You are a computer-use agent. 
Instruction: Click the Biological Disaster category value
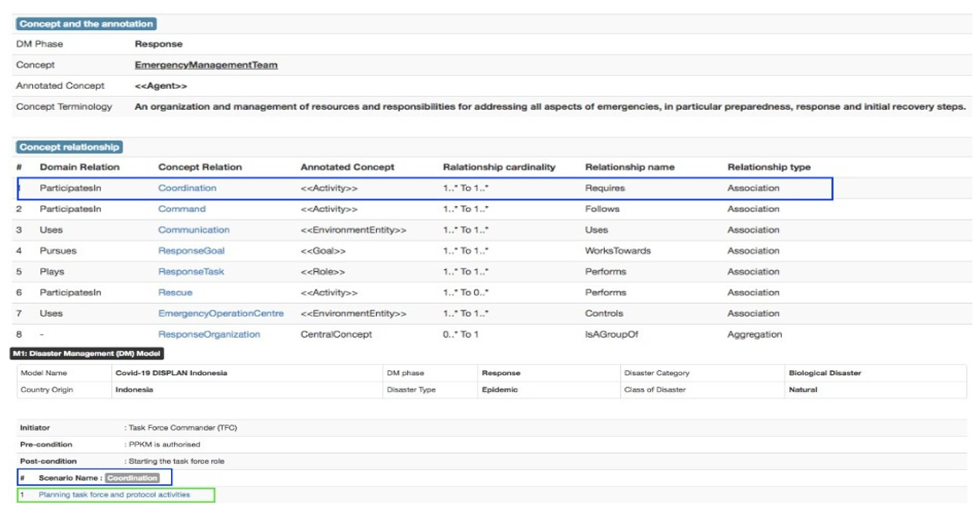[x=825, y=373]
